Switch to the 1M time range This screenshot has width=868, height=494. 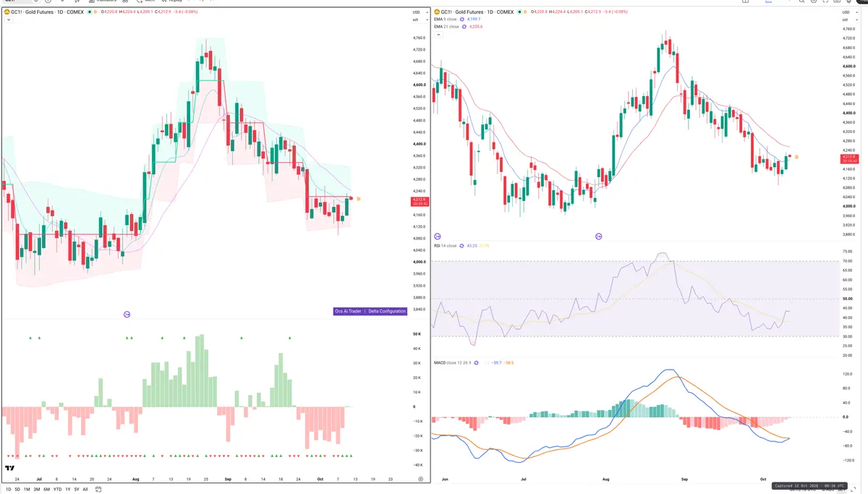coord(27,490)
